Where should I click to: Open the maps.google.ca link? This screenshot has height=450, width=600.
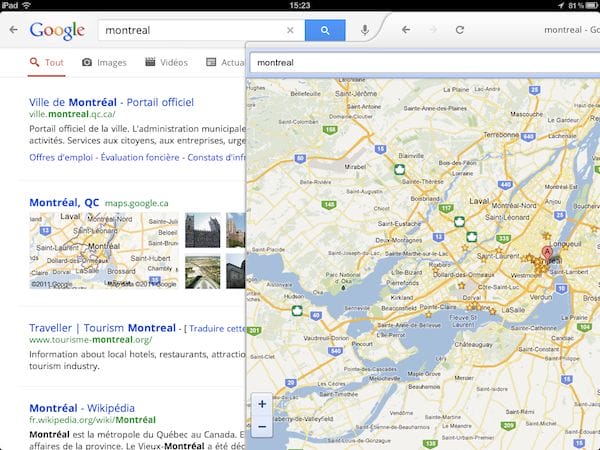point(137,203)
